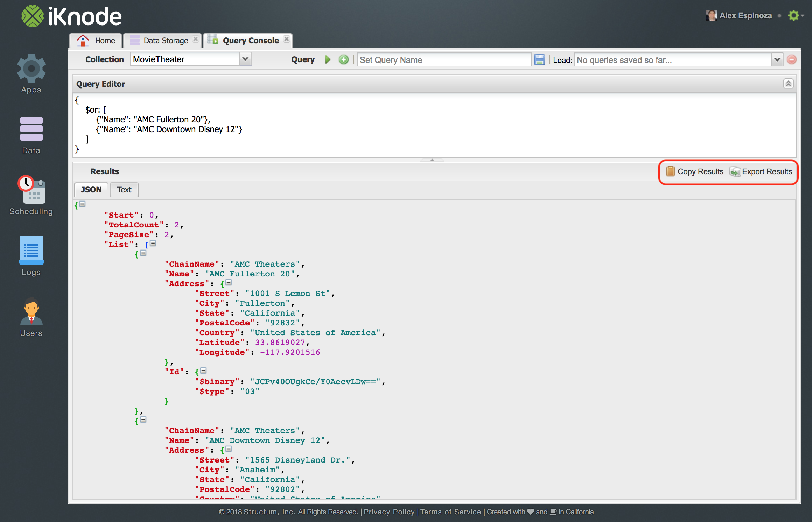Image resolution: width=812 pixels, height=522 pixels.
Task: Click the Query Console tab icon
Action: click(213, 40)
